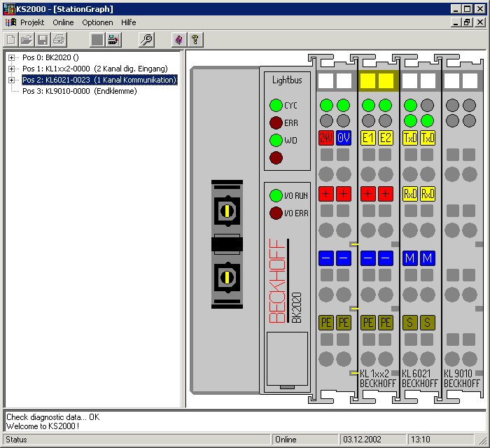Click the red 24V terminal label

pyautogui.click(x=326, y=138)
